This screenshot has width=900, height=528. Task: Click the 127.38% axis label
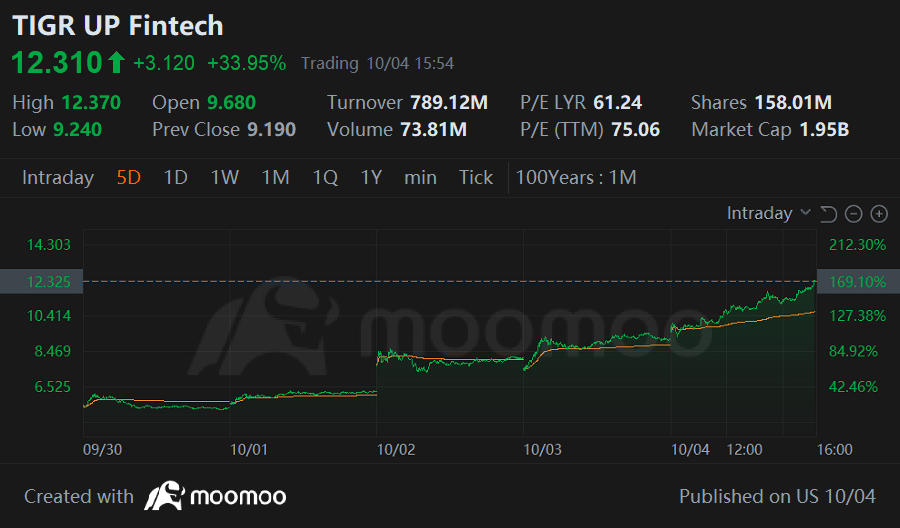(858, 316)
